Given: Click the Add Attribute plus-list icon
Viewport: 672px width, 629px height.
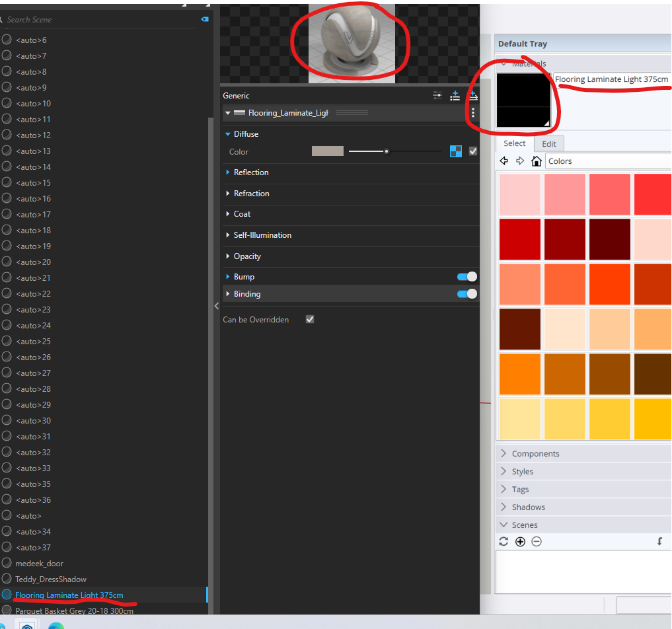Looking at the screenshot, I should click(x=455, y=96).
